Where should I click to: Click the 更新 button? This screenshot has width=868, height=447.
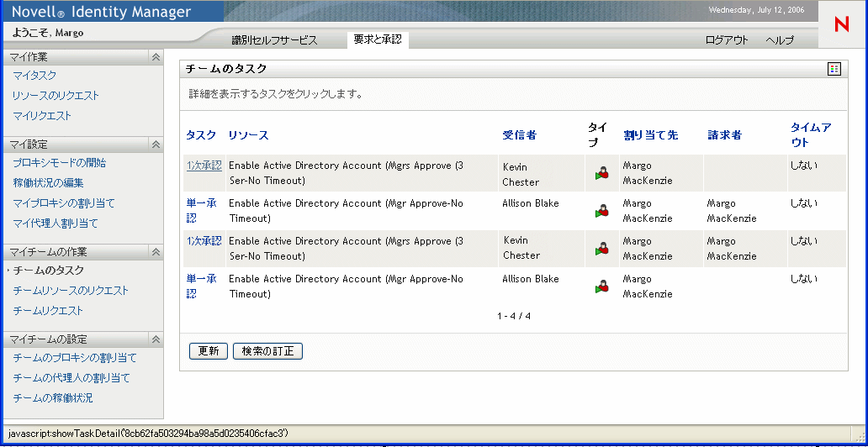209,351
